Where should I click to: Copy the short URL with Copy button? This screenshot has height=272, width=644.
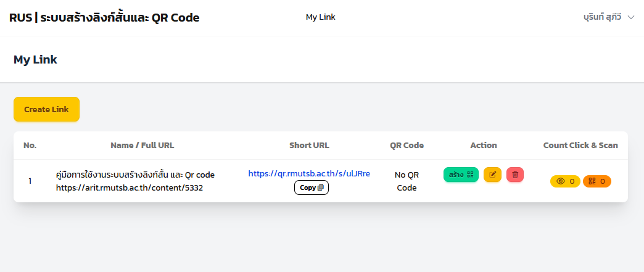click(x=312, y=188)
